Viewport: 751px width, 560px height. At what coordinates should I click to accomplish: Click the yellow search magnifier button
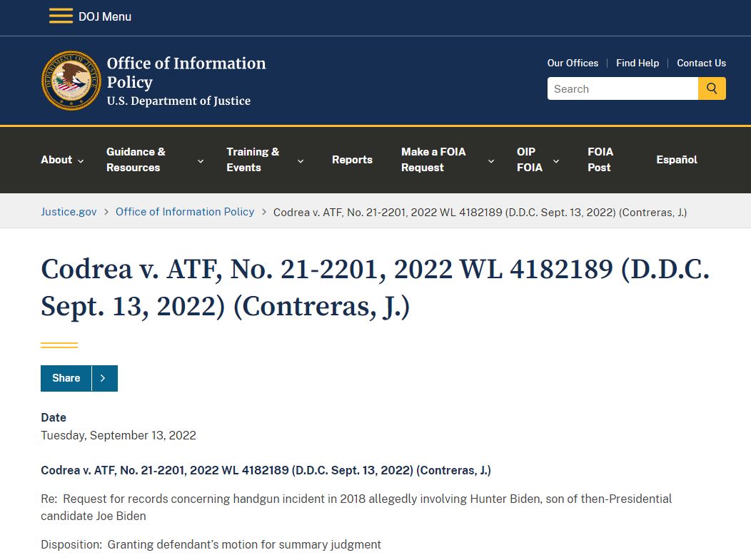(x=712, y=88)
